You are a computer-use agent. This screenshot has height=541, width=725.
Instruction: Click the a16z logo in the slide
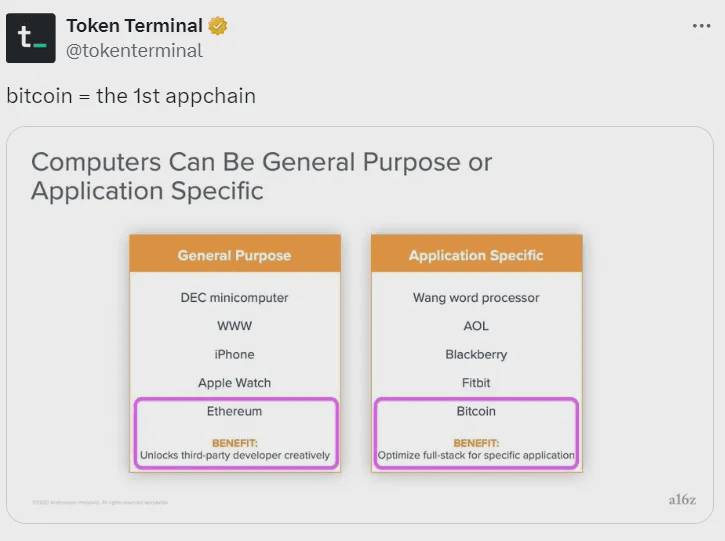click(x=681, y=500)
